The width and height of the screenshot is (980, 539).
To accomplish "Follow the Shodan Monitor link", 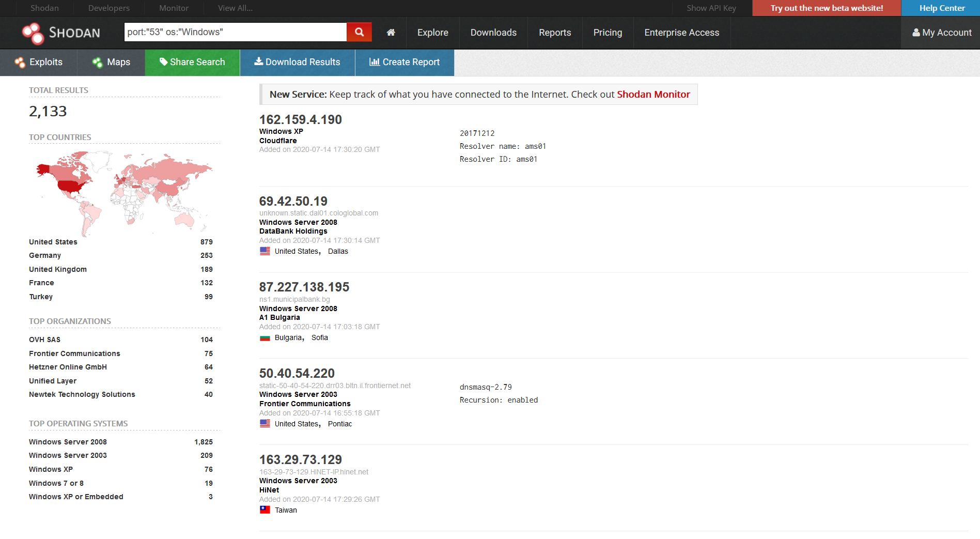I will pos(654,95).
